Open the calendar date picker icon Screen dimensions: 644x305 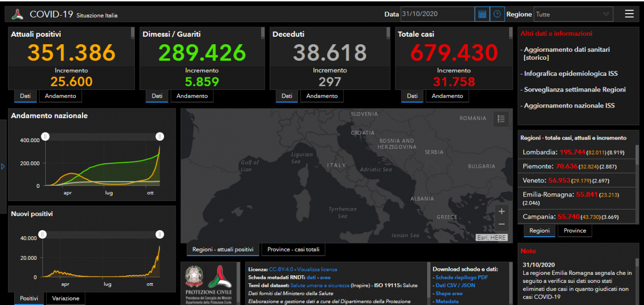[482, 14]
